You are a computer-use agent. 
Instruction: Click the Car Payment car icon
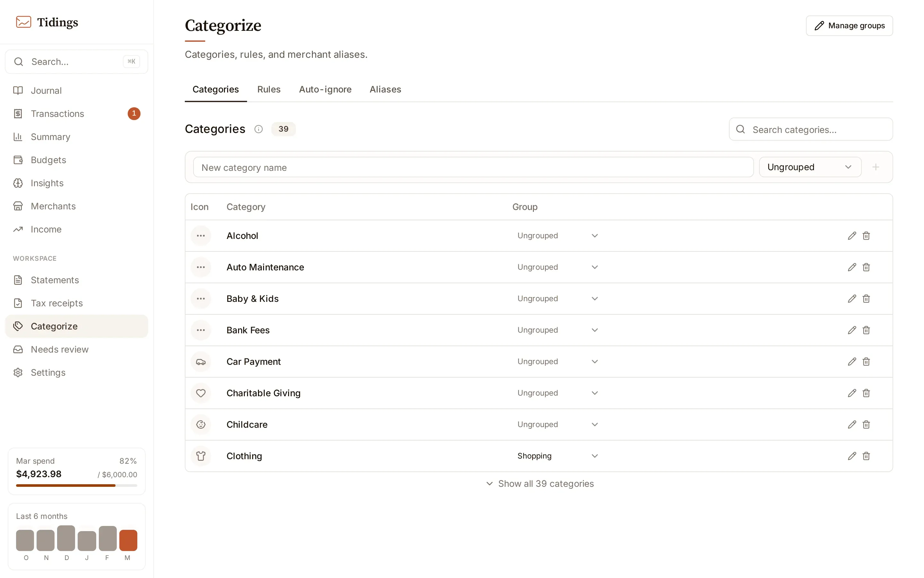(x=201, y=362)
